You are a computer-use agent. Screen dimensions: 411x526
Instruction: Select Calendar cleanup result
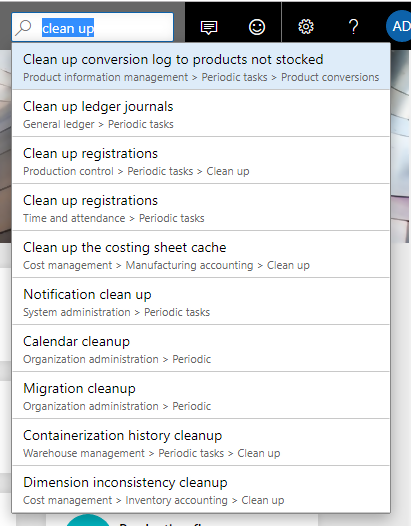(x=201, y=349)
